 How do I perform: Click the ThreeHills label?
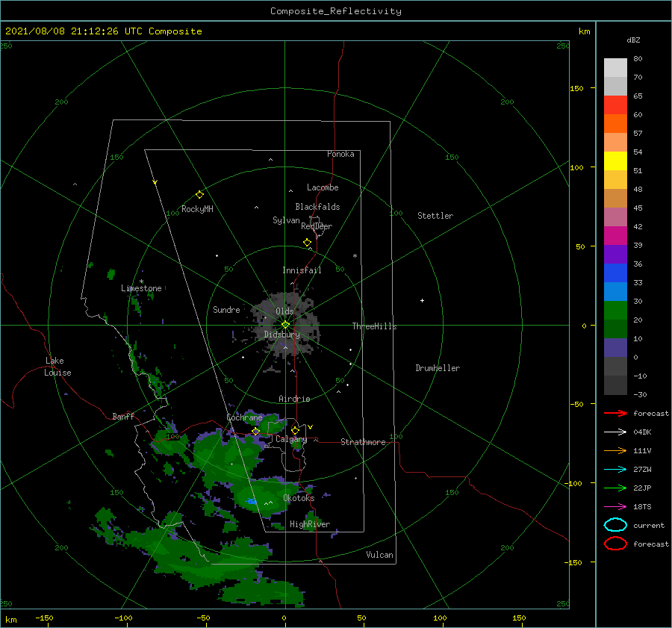pos(374,326)
